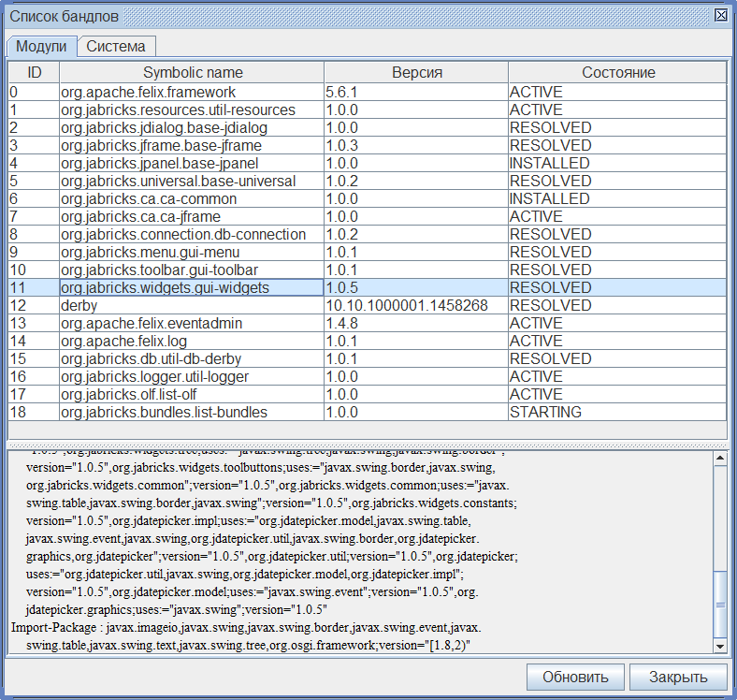Click the Import-Package line in details
Screen dimensions: 737x700
(x=246, y=628)
